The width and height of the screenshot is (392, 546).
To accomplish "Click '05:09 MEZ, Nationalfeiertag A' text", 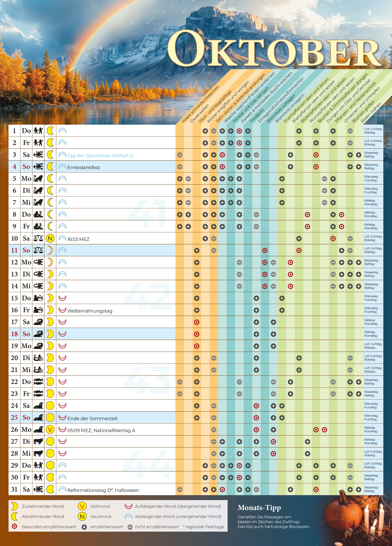I will (x=101, y=430).
